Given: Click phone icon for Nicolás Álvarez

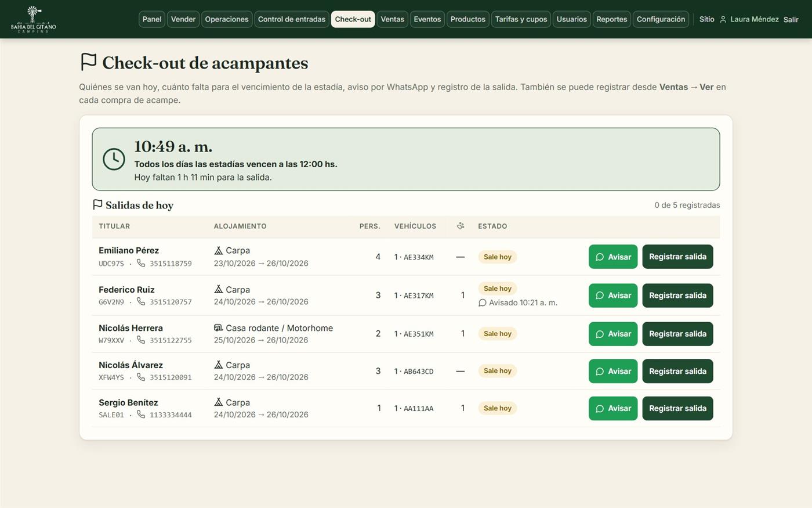Looking at the screenshot, I should pyautogui.click(x=141, y=377).
